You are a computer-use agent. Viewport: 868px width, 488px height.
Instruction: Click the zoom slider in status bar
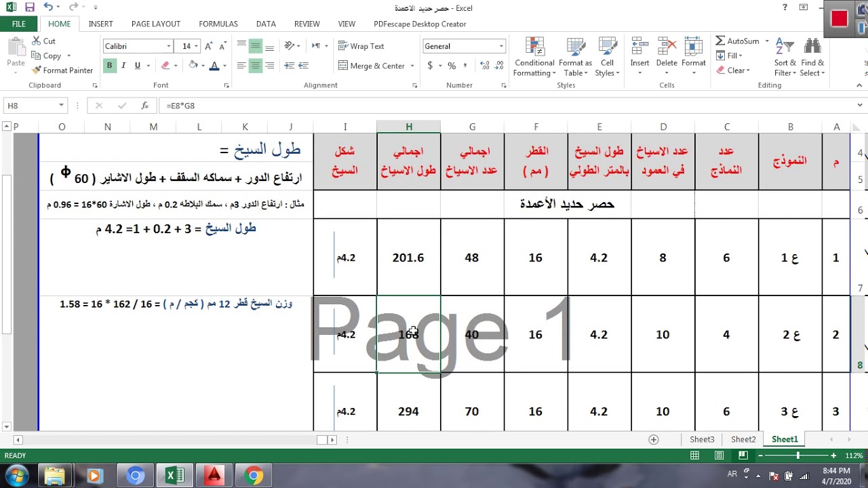[798, 456]
